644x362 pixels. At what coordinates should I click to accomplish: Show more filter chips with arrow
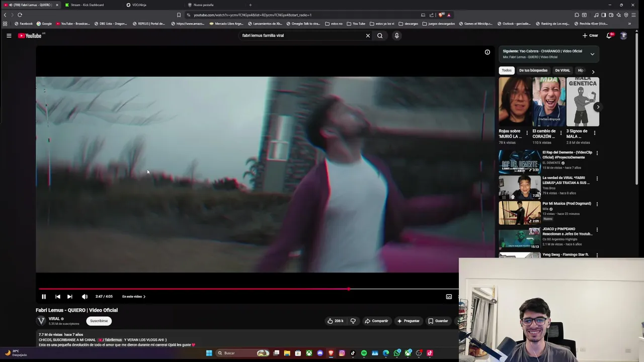click(x=593, y=71)
